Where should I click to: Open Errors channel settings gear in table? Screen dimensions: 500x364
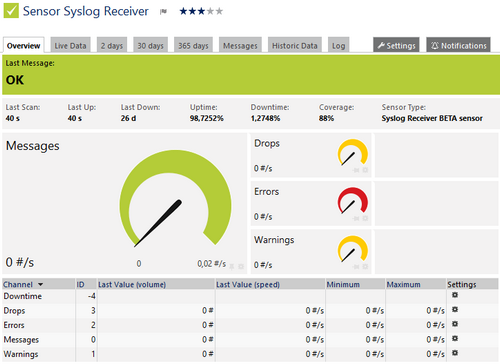tap(455, 324)
